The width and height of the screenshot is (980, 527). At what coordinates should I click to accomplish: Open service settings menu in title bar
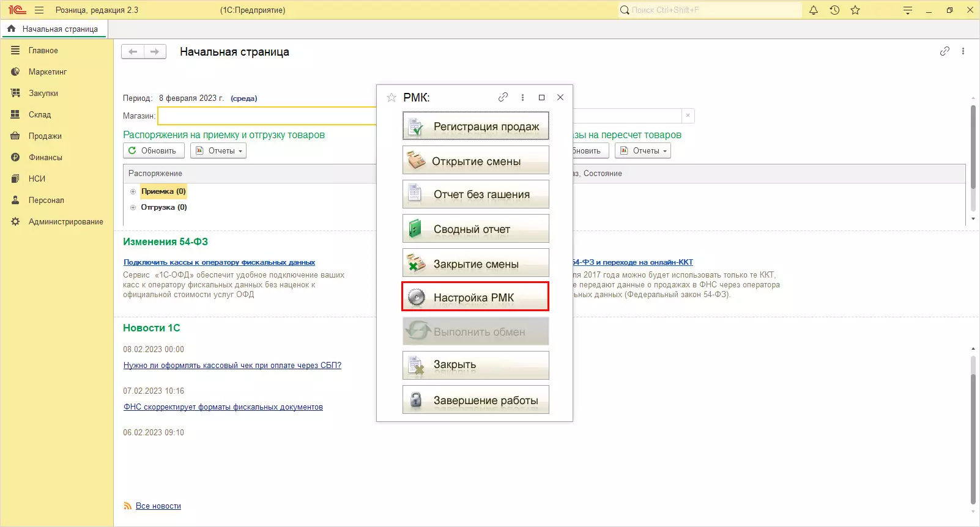[908, 10]
